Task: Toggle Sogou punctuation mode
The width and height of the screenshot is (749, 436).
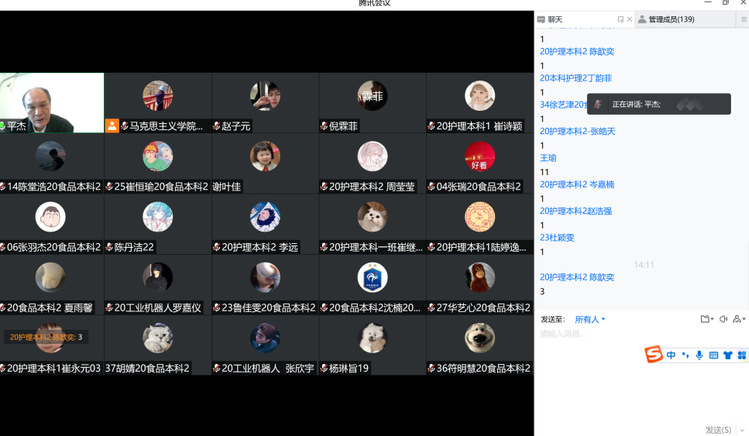Action: click(685, 356)
